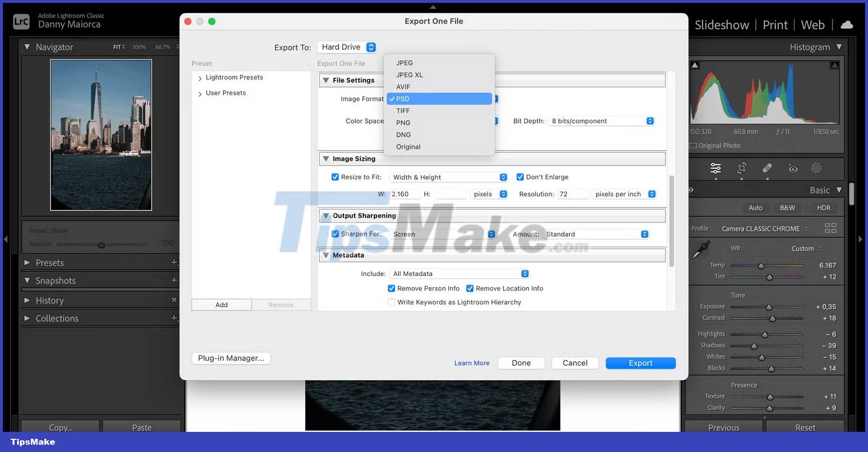Select the Red Eye Correction tool

[x=793, y=168]
